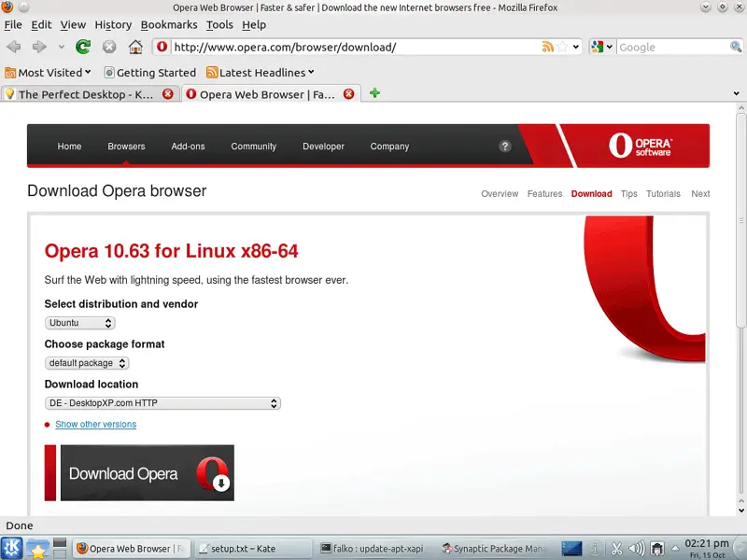Go to Home in Opera site navigation

point(69,147)
